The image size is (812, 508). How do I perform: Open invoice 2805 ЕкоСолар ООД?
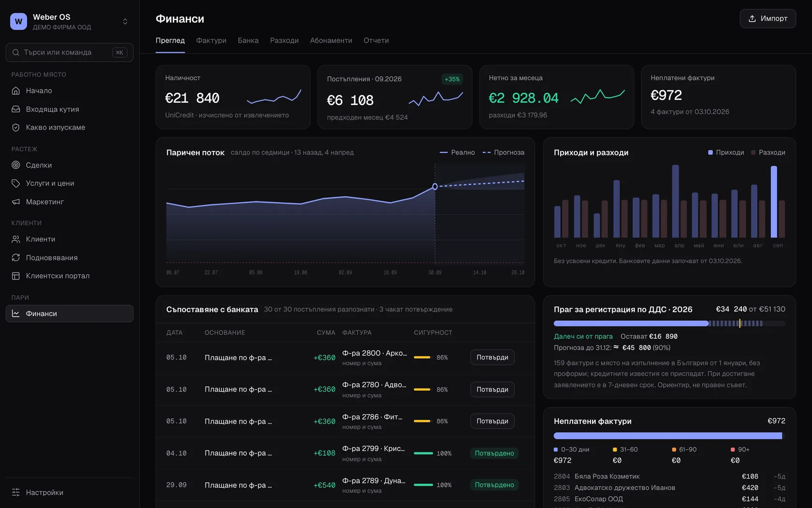click(669, 499)
